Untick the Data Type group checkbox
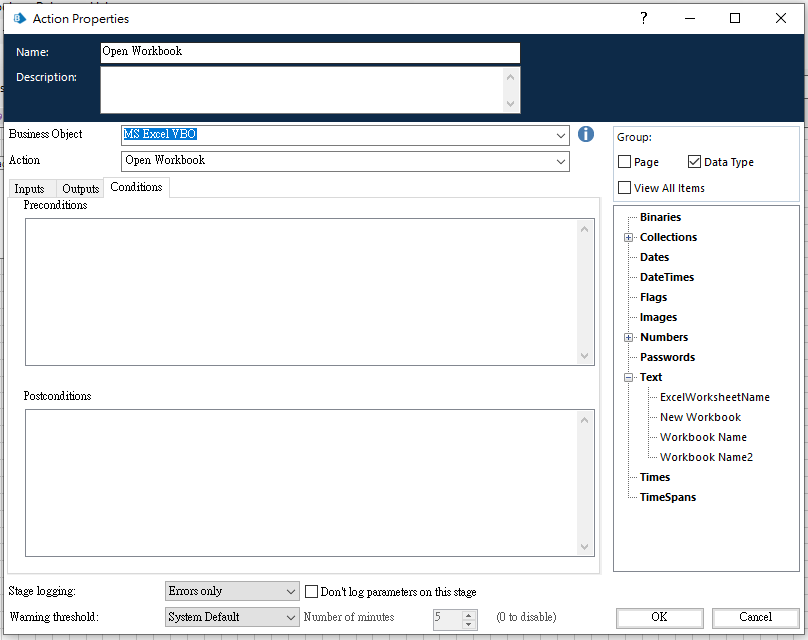This screenshot has width=808, height=640. click(694, 162)
